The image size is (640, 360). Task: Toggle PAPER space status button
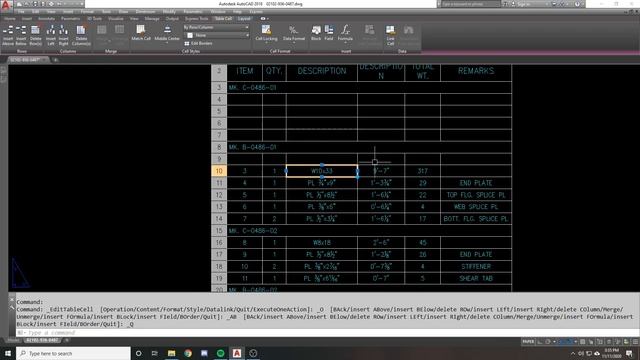click(528, 341)
